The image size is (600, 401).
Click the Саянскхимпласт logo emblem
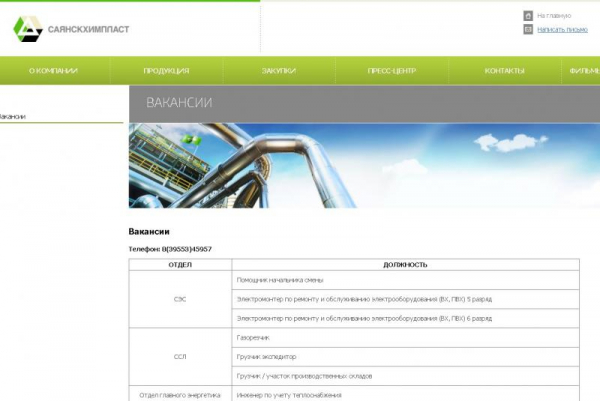[27, 29]
